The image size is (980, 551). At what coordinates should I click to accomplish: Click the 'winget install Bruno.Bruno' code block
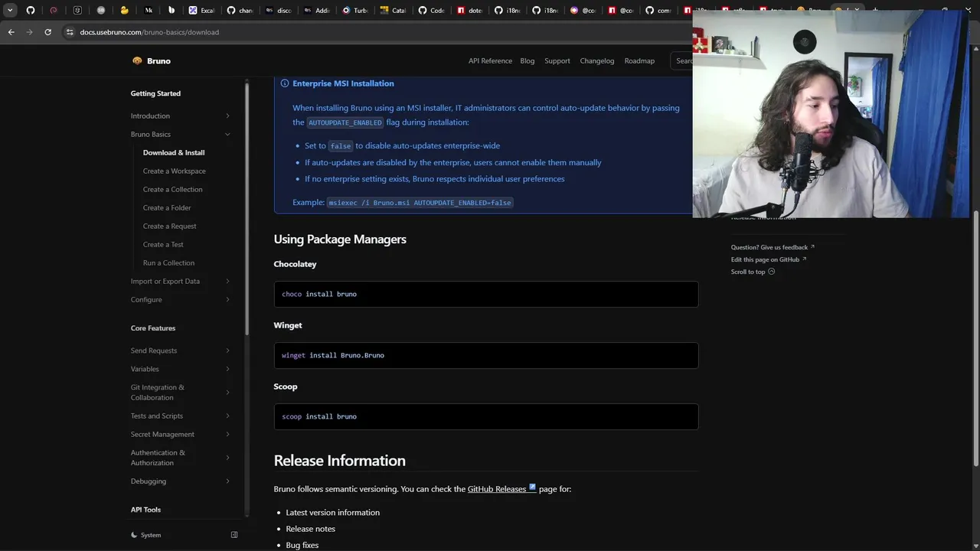[486, 355]
